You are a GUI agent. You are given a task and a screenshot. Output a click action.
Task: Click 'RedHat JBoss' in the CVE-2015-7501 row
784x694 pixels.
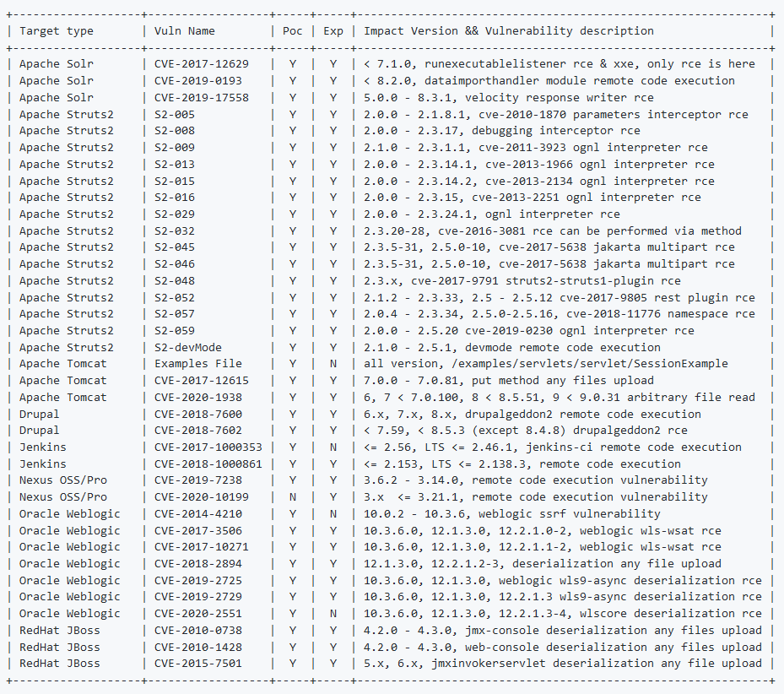tap(60, 664)
